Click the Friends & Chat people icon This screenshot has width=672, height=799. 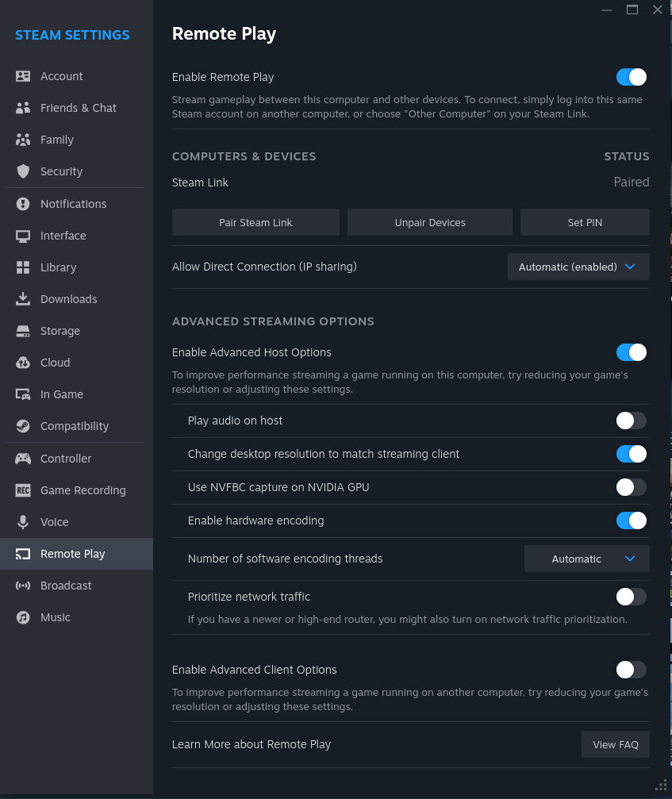[23, 108]
